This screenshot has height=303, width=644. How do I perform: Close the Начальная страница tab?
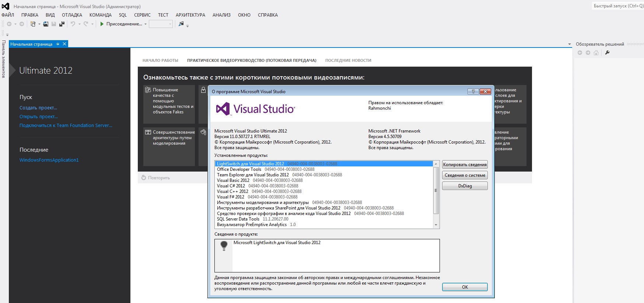point(64,44)
